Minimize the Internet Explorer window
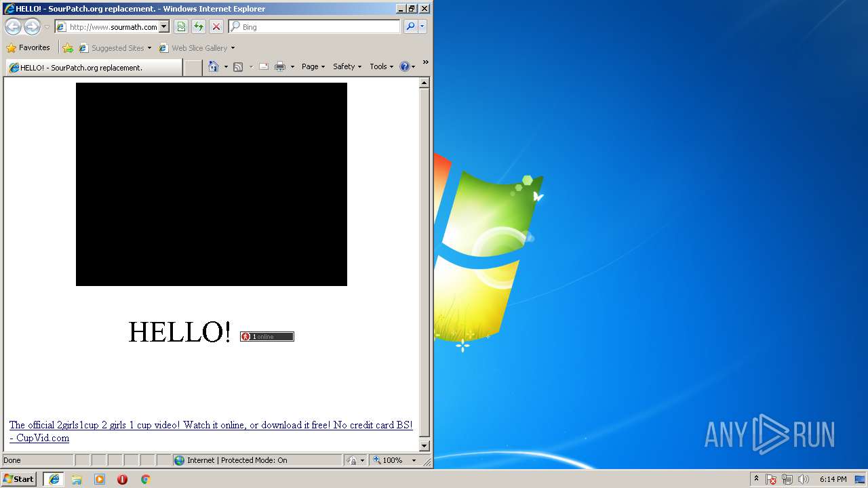868x488 pixels. pyautogui.click(x=400, y=9)
